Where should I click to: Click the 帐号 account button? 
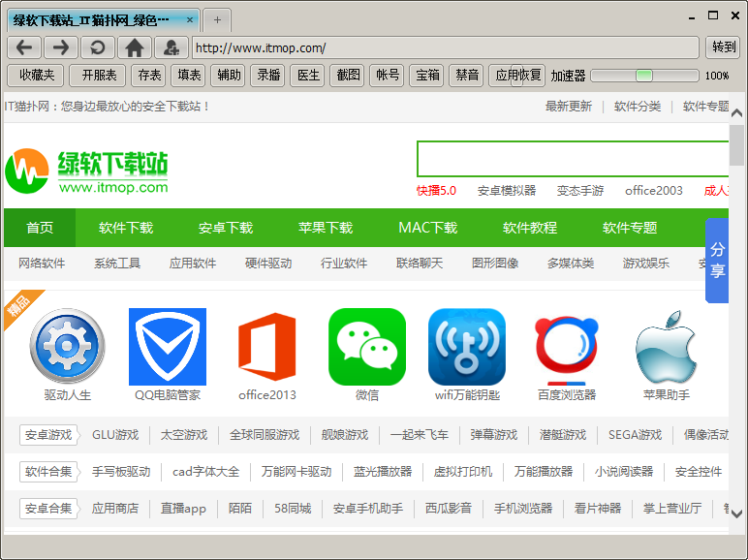coord(388,76)
